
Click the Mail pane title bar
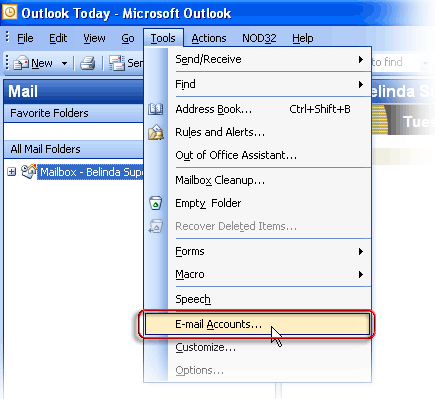click(x=73, y=91)
